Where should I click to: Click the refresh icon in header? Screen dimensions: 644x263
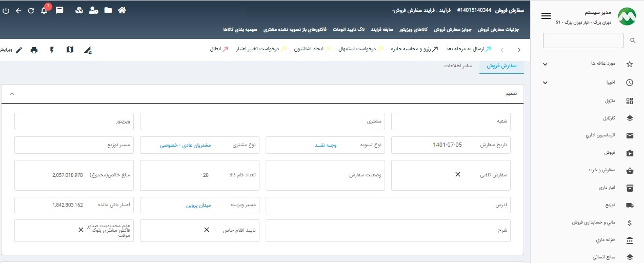31,10
